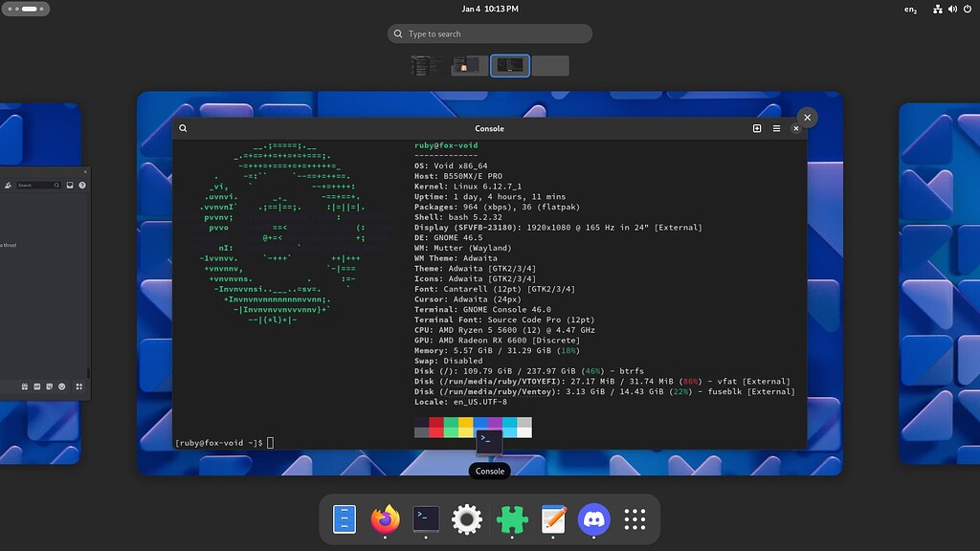
Task: Select the highlighted third workspace thumbnail
Action: [510, 66]
